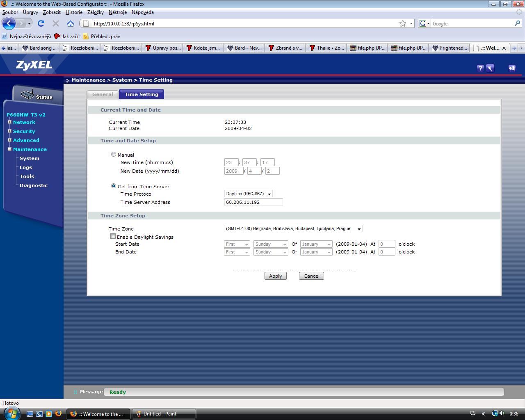Open the ZyXEL help icon
This screenshot has height=420, width=525.
pos(480,68)
